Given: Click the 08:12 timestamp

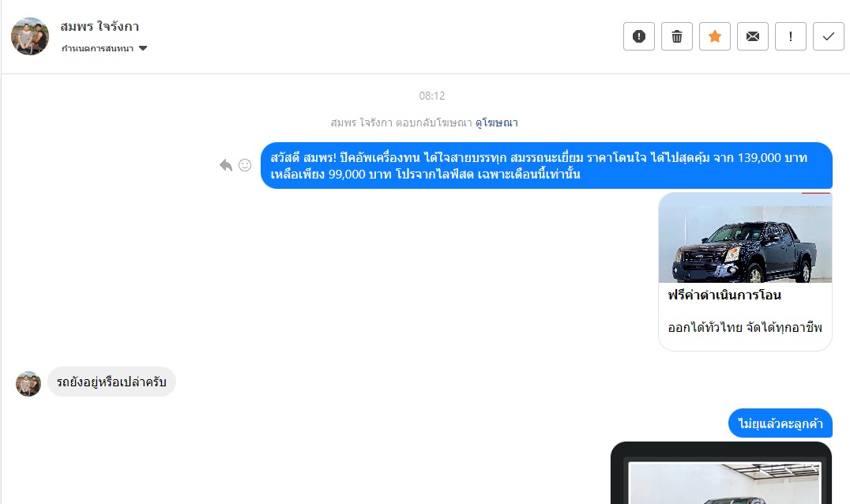Looking at the screenshot, I should 432,96.
